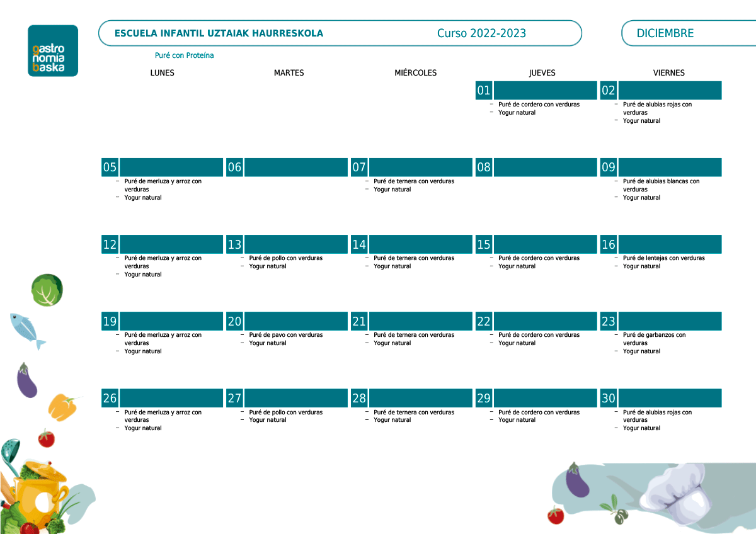
Task: Click Escuela Infantil Uztaiak Haurreskola title
Action: coord(219,33)
